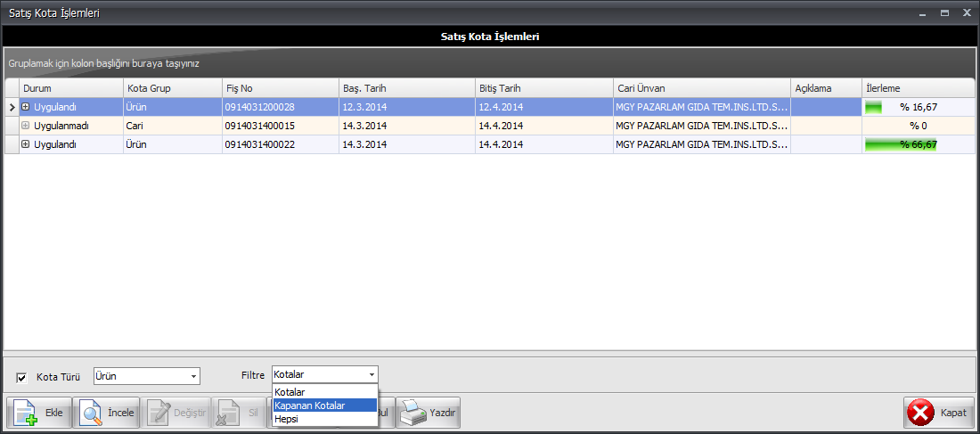980x434 pixels.
Task: Click the % 16,67 progress bar cell
Action: click(919, 107)
